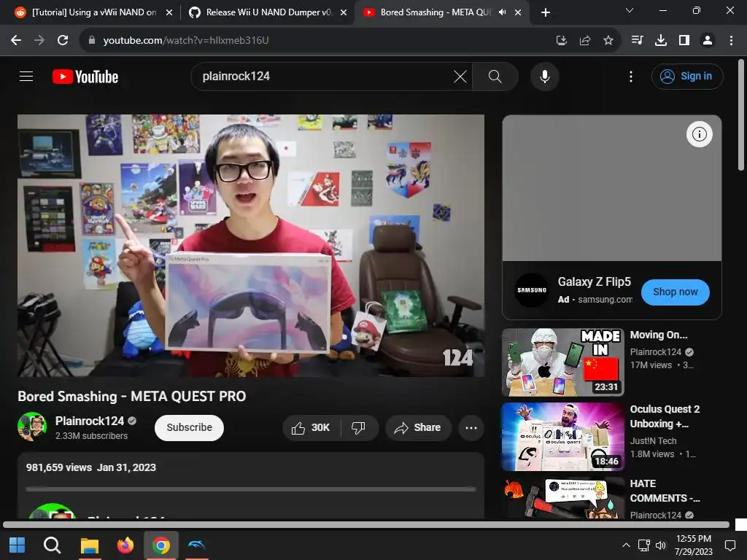Open YouTube settings three-dot menu

(631, 76)
